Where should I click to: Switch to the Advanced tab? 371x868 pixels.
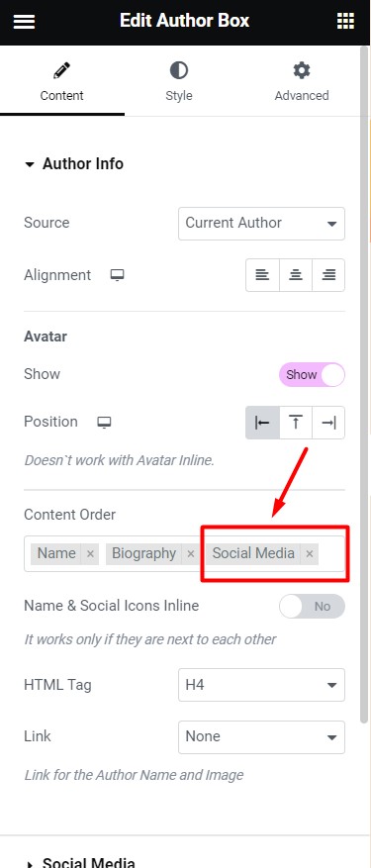click(x=302, y=81)
